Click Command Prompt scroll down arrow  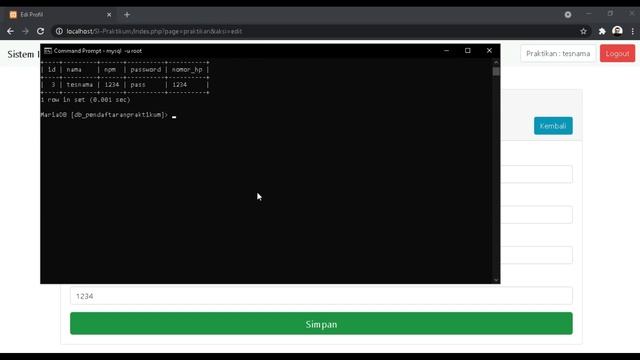(x=496, y=280)
